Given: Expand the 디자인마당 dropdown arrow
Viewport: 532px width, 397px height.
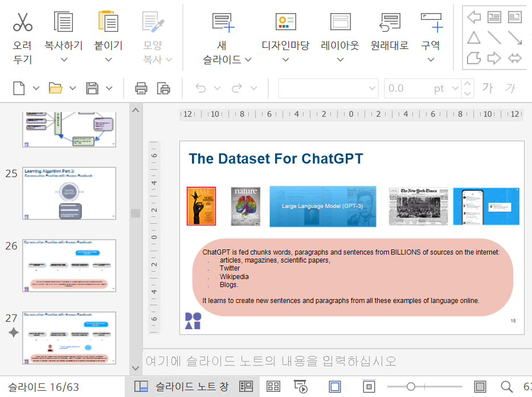Looking at the screenshot, I should (x=286, y=60).
